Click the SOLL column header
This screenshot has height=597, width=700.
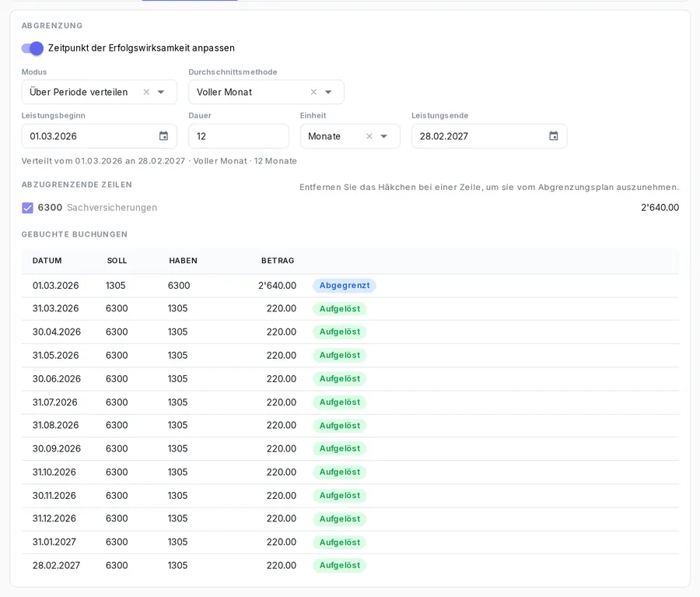pos(117,261)
